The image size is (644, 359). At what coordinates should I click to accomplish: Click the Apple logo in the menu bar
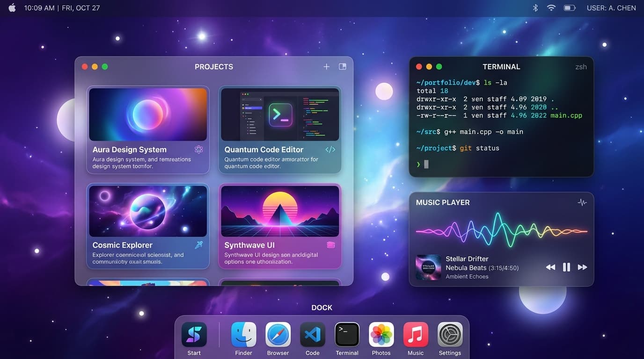[x=12, y=7]
